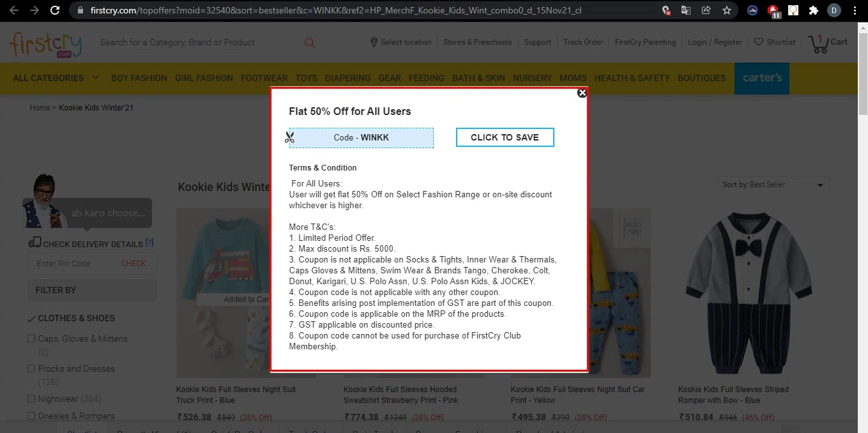Open Extensions puzzle icon
Screen dimensions: 868x433
click(813, 10)
